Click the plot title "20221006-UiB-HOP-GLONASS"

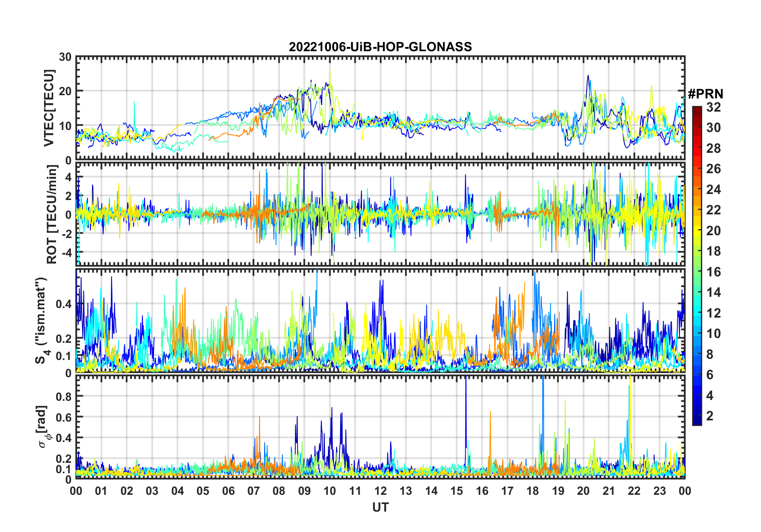[x=380, y=47]
